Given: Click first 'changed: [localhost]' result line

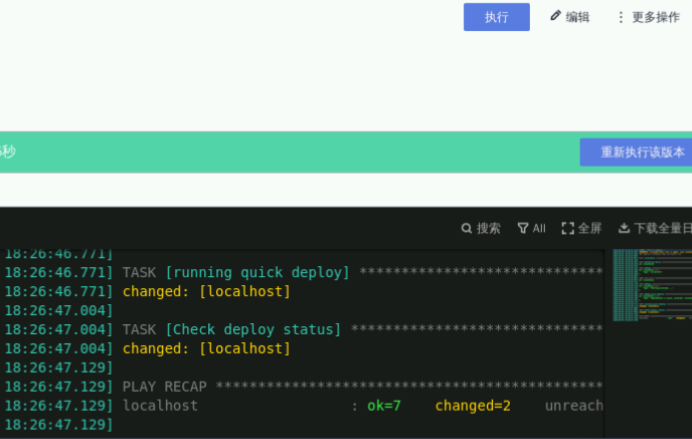Looking at the screenshot, I should coord(206,291).
